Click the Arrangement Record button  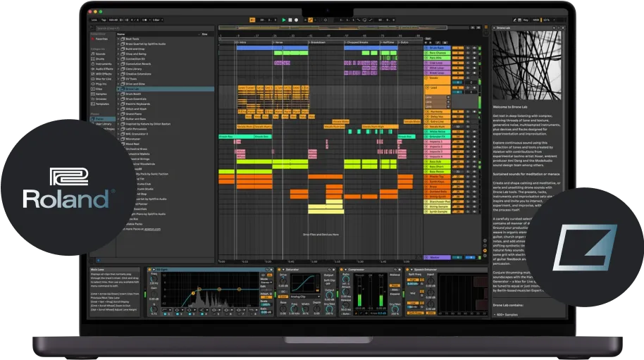295,20
